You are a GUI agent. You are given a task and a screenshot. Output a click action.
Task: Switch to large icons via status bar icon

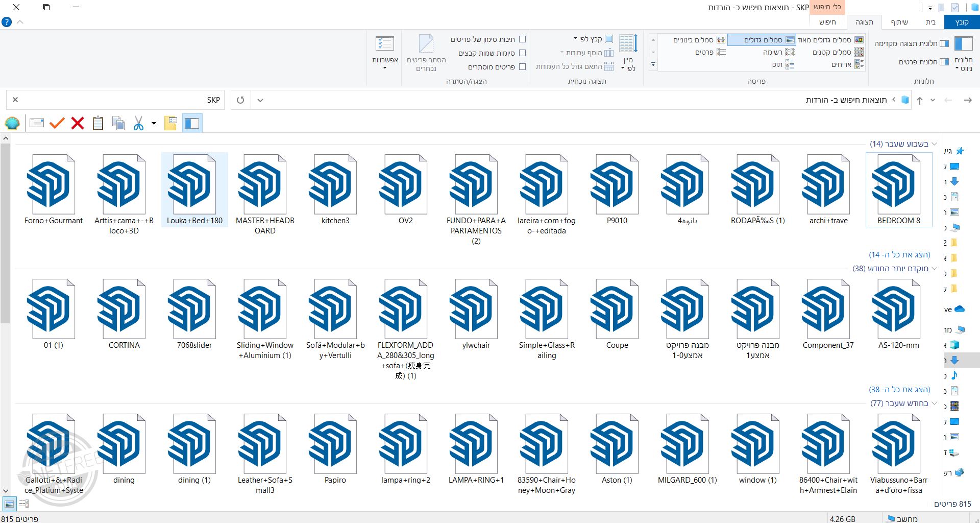tap(9, 504)
